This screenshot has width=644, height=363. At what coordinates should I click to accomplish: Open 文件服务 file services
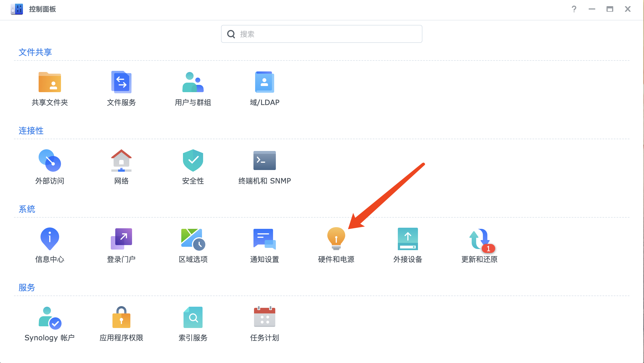(x=121, y=82)
